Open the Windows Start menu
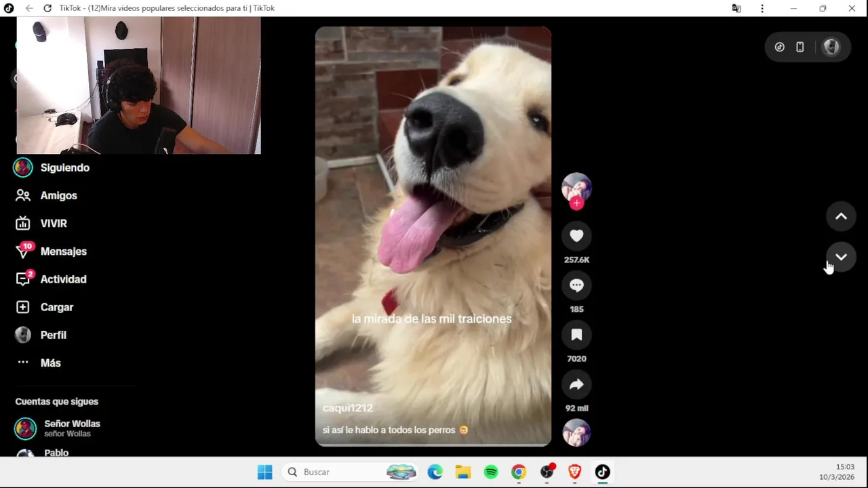Screen dimensions: 868x488 tap(264, 472)
